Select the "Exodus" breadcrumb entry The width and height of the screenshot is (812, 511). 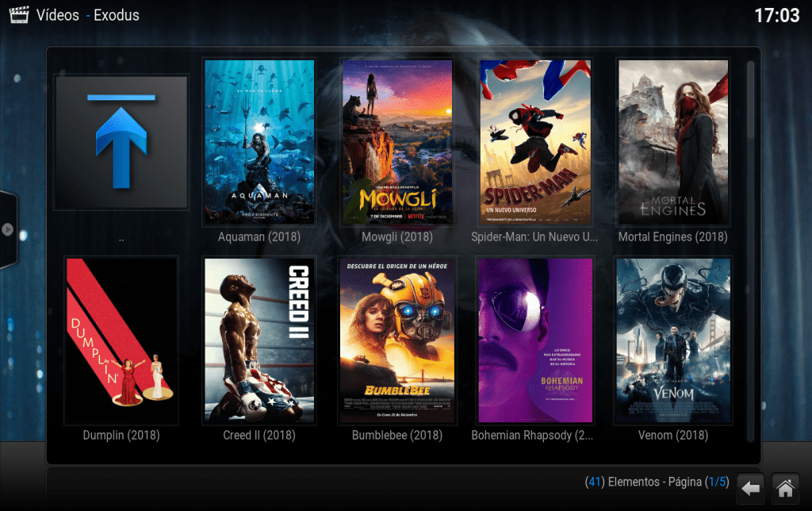(x=117, y=14)
